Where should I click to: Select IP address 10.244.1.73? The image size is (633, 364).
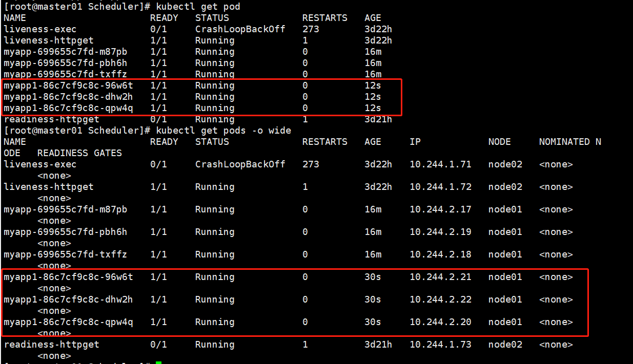pos(440,345)
